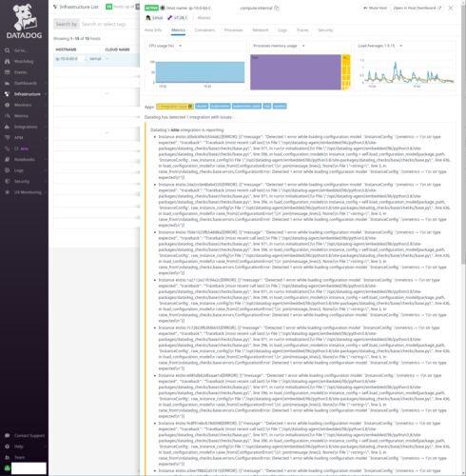Expand the UX Monitoring submenu chevron

(46, 192)
